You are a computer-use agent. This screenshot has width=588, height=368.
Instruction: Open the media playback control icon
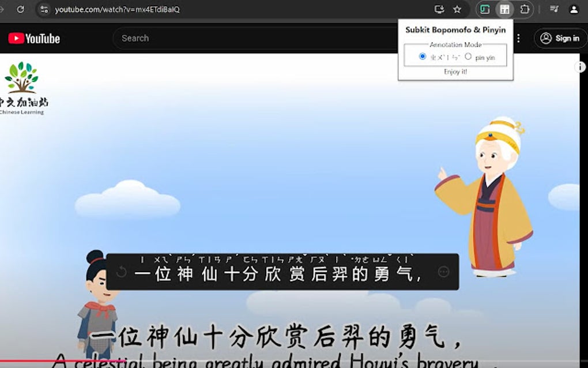click(555, 9)
